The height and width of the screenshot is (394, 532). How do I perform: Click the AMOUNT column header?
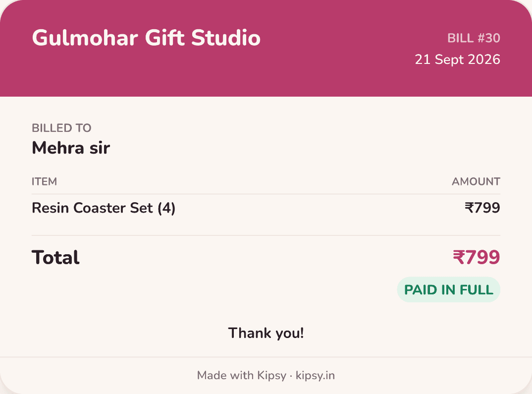pyautogui.click(x=476, y=181)
